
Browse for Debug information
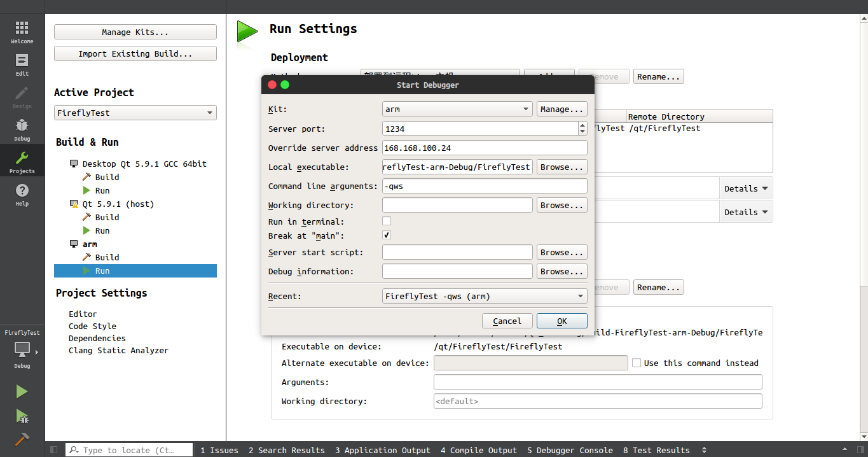point(562,271)
